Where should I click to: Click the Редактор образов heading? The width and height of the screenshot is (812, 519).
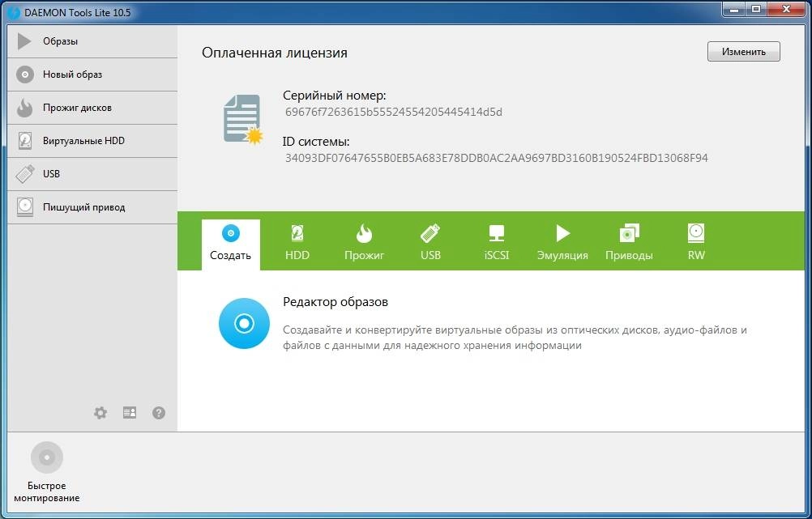335,302
